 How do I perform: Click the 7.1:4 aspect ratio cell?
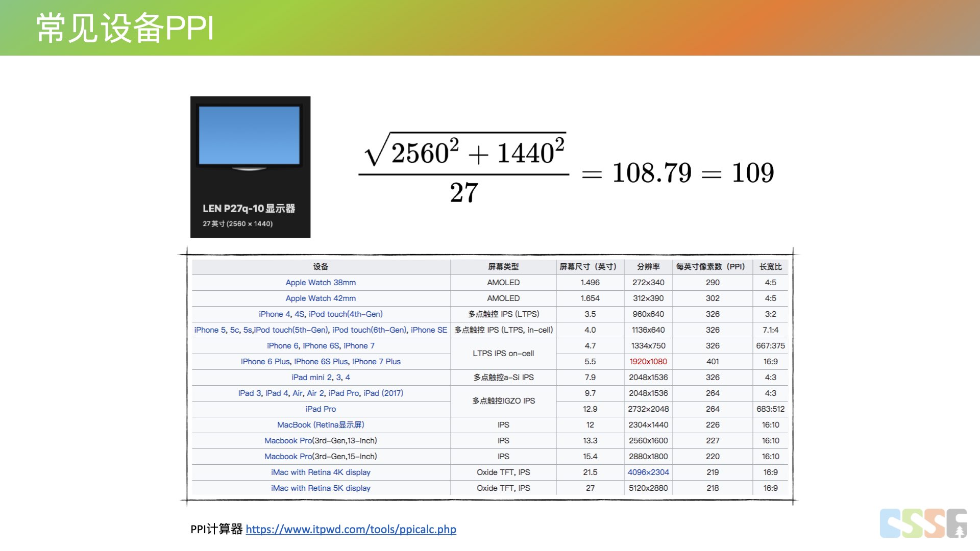771,330
